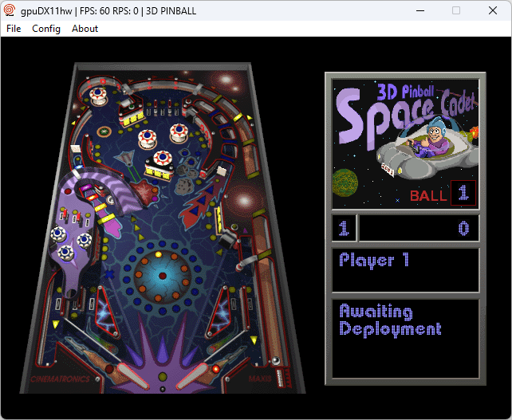
Task: Click the MAXIS logo on table
Action: coord(260,379)
